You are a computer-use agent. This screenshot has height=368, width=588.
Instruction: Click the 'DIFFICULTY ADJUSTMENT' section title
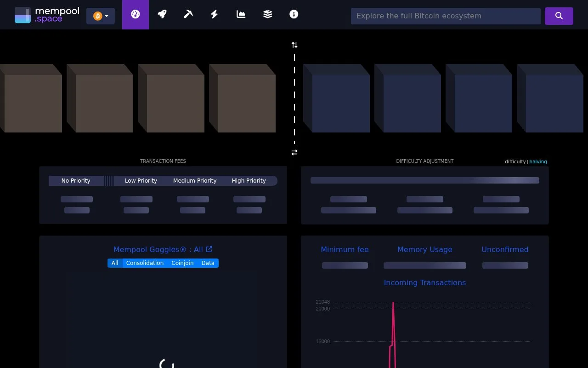pos(425,161)
